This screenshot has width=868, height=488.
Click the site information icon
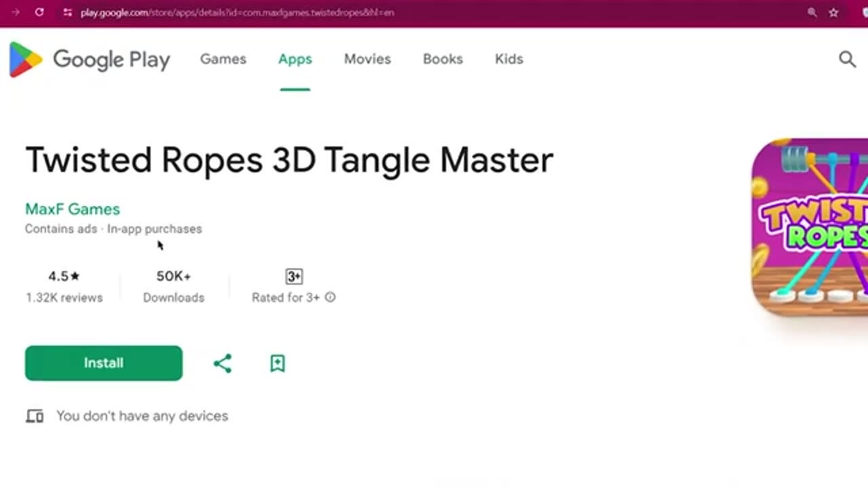67,12
